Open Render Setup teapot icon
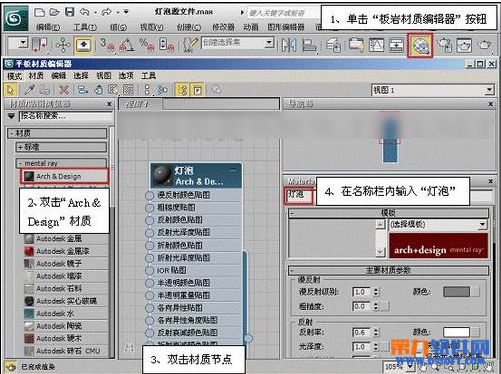Image resolution: width=501 pixels, height=374 pixels. click(x=445, y=45)
